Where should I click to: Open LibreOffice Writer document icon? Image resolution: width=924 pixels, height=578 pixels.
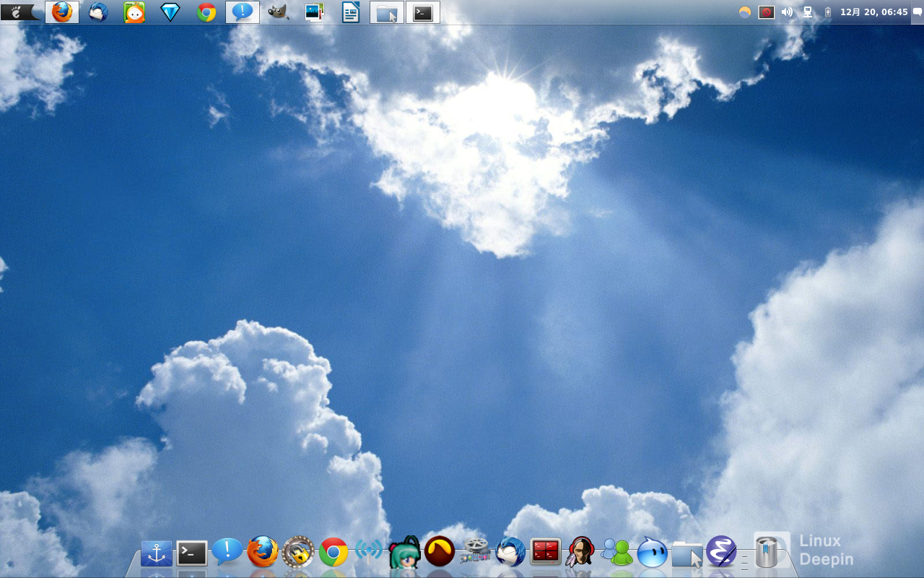coord(350,12)
